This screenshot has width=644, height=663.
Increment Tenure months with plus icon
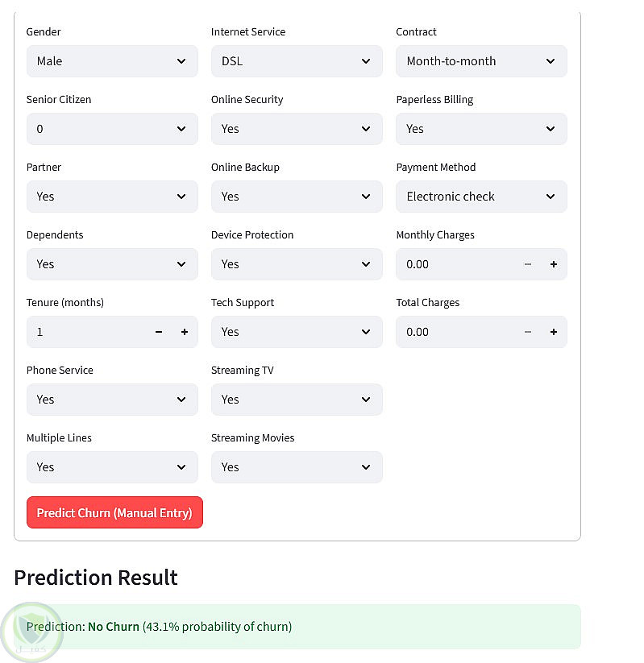click(184, 332)
